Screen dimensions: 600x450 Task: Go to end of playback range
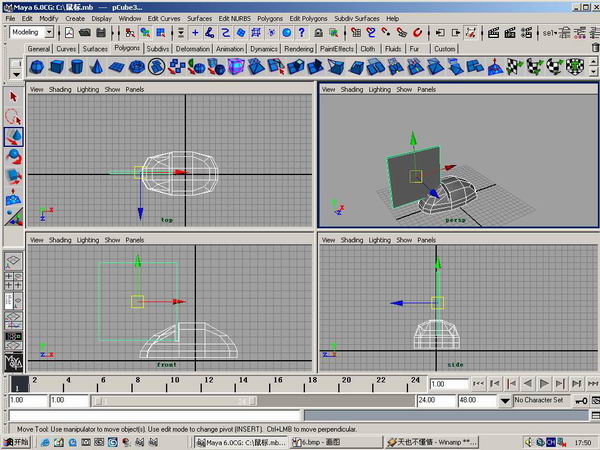point(593,383)
